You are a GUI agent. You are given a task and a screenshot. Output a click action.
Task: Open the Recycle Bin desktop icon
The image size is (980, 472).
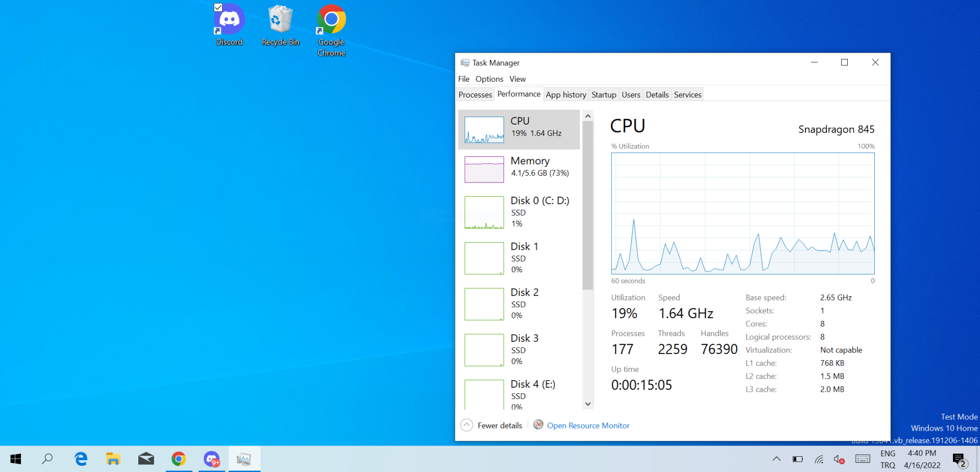[280, 25]
